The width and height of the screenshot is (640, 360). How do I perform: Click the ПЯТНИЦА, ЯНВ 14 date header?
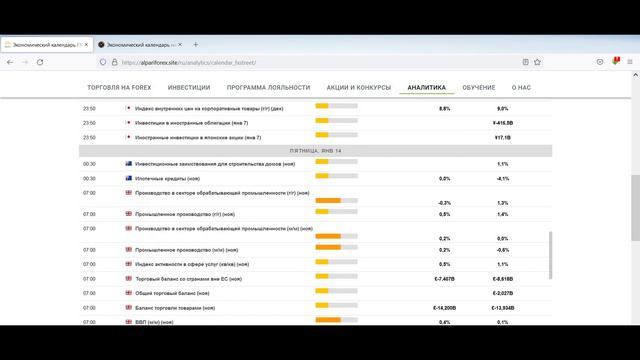click(x=316, y=151)
